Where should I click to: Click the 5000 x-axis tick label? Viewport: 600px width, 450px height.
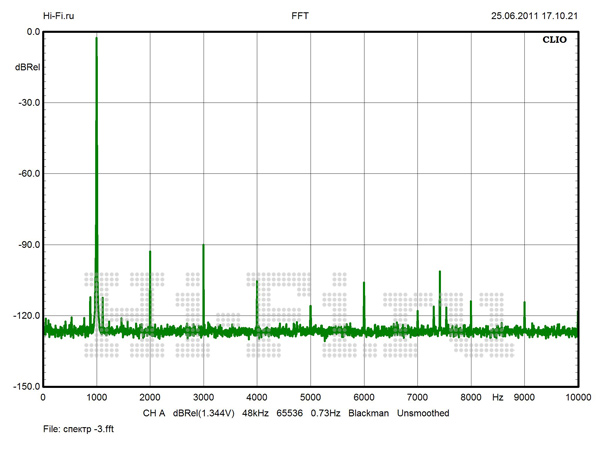click(x=310, y=398)
